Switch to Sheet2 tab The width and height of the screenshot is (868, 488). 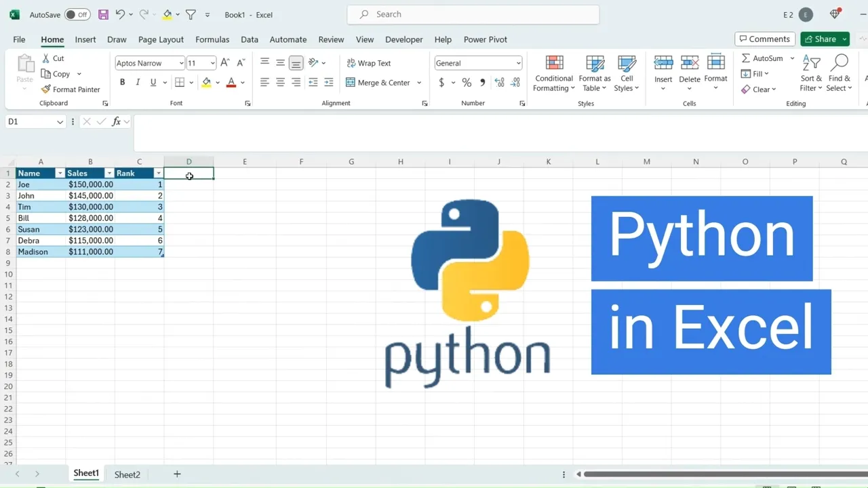[x=127, y=474]
